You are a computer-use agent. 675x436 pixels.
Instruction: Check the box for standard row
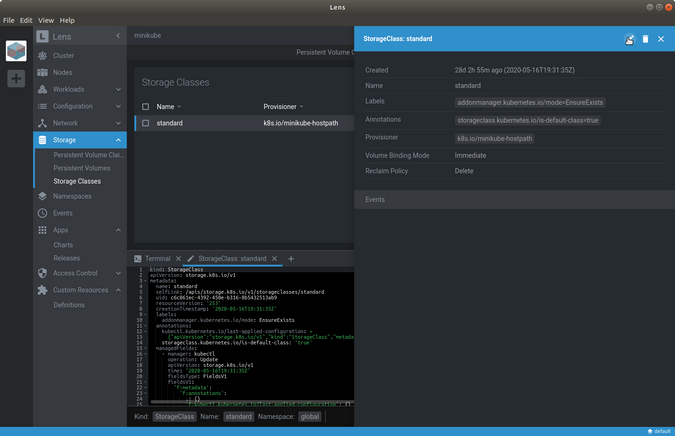[x=146, y=123]
